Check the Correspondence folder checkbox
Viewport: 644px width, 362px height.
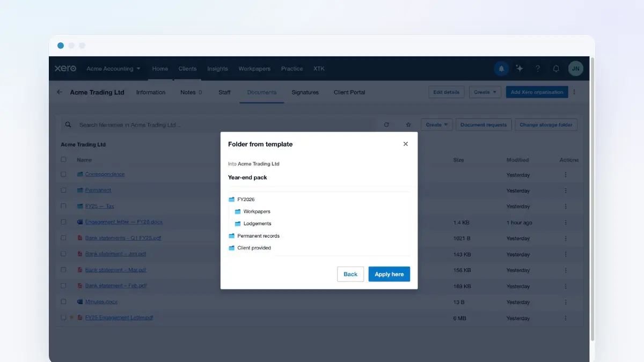(x=64, y=174)
